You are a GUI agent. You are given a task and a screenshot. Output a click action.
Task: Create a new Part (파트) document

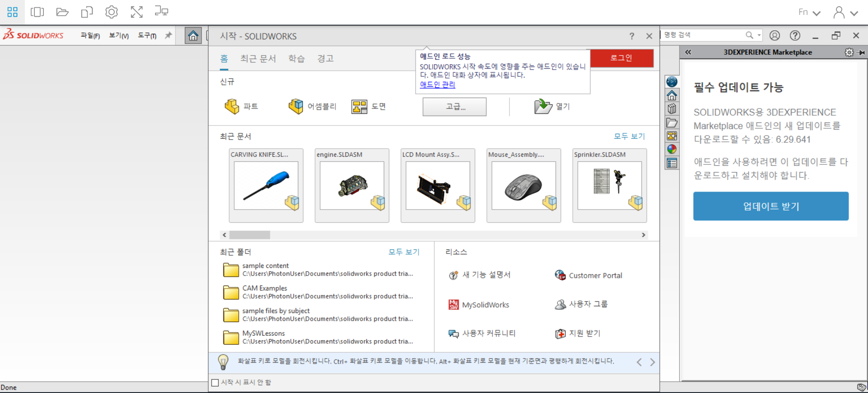(241, 107)
